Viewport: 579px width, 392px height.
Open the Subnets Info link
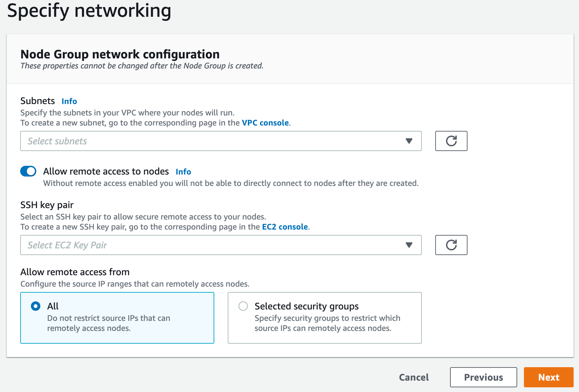pos(69,101)
